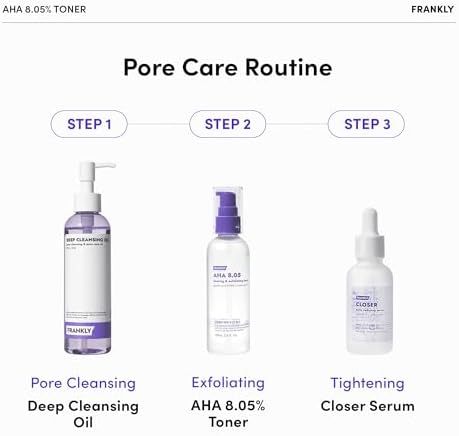The width and height of the screenshot is (459, 436).
Task: Click the FRANKLY logo on cleansing oil bottle
Action: pyautogui.click(x=79, y=331)
